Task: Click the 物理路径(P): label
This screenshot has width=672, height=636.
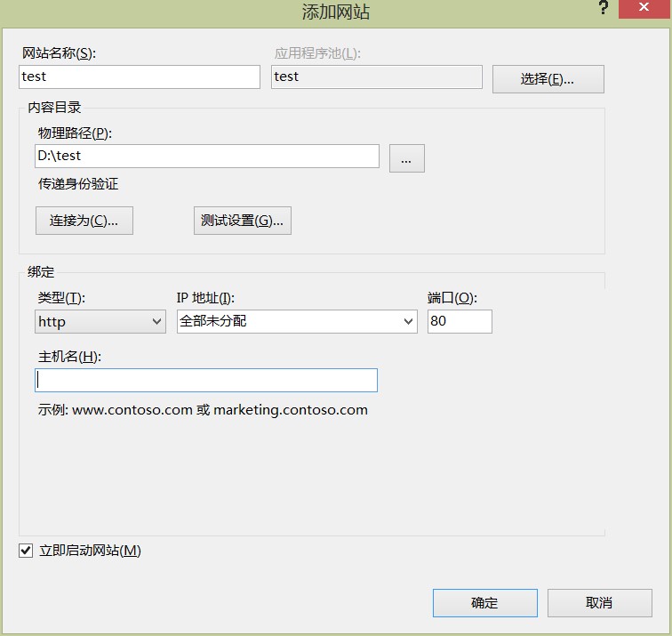Action: [75, 133]
